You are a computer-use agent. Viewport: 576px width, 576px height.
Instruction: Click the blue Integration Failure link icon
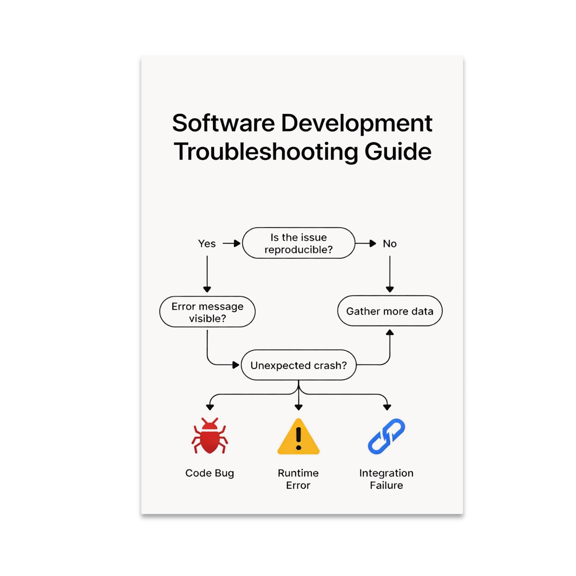click(x=386, y=436)
